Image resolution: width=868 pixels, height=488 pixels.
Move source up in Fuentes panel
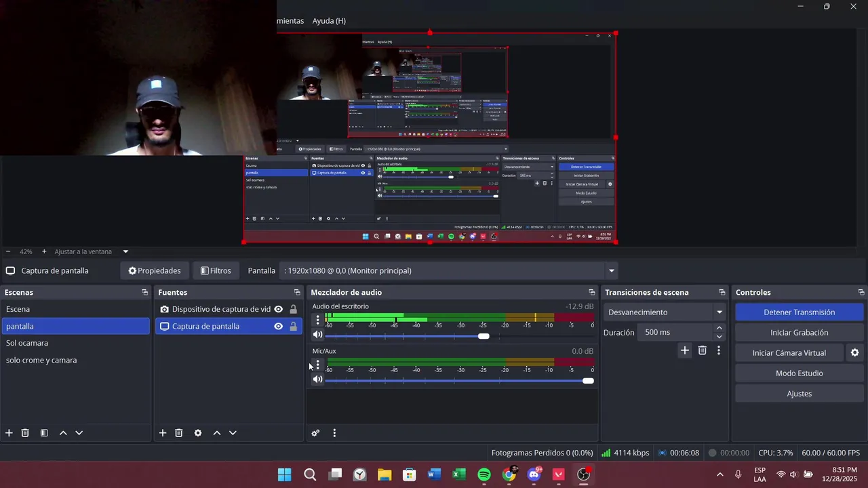pyautogui.click(x=217, y=433)
